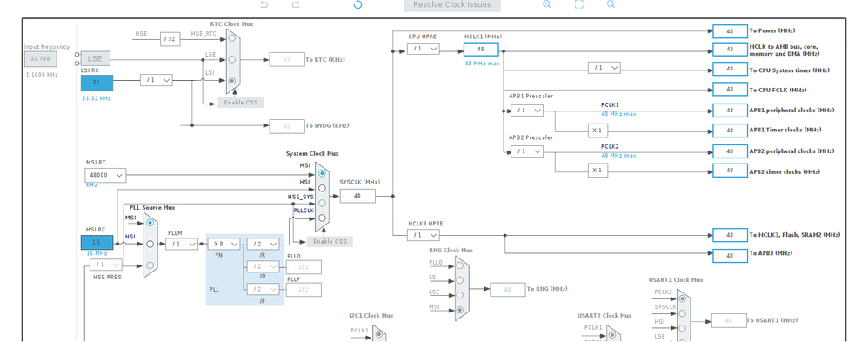Screen dimensions: 868x342
Task: Select LSE in RTC Clock Mux
Action: click(232, 59)
